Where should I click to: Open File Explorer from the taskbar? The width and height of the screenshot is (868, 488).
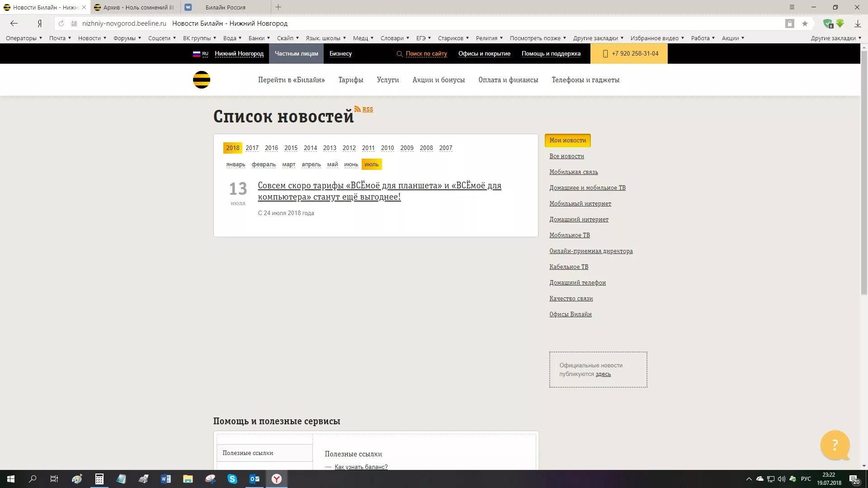tap(188, 479)
